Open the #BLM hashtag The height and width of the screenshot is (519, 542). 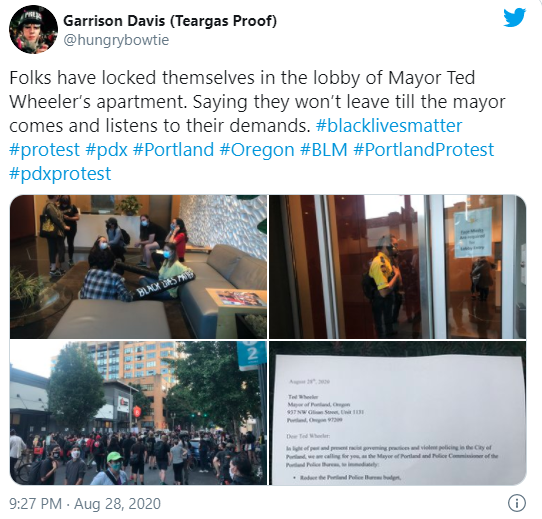point(324,150)
